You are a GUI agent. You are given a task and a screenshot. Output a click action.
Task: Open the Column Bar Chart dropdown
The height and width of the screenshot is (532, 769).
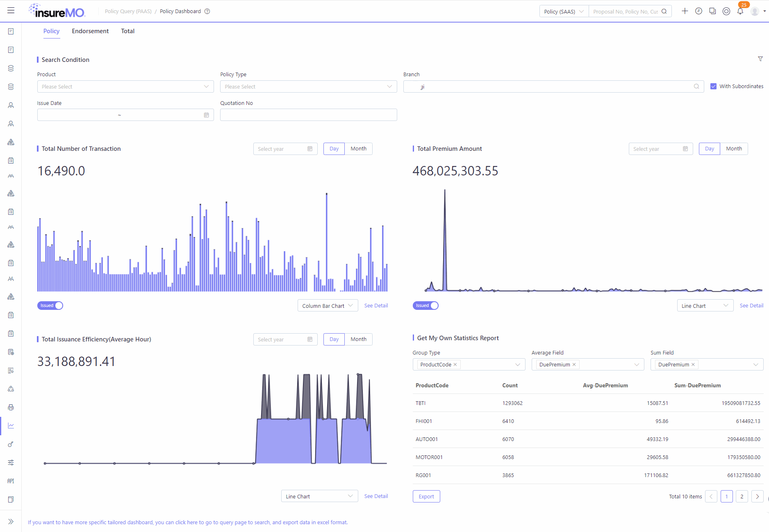click(328, 306)
